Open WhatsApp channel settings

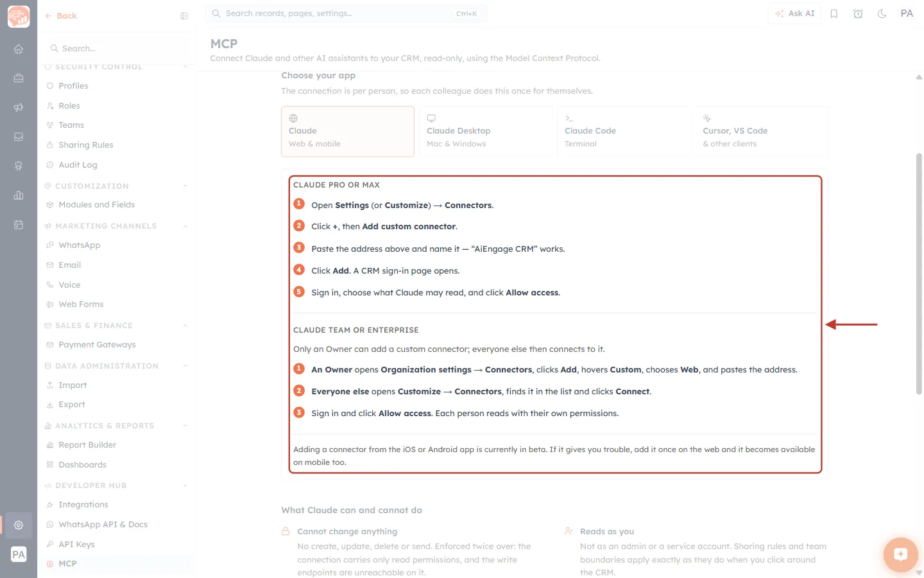coord(118,245)
